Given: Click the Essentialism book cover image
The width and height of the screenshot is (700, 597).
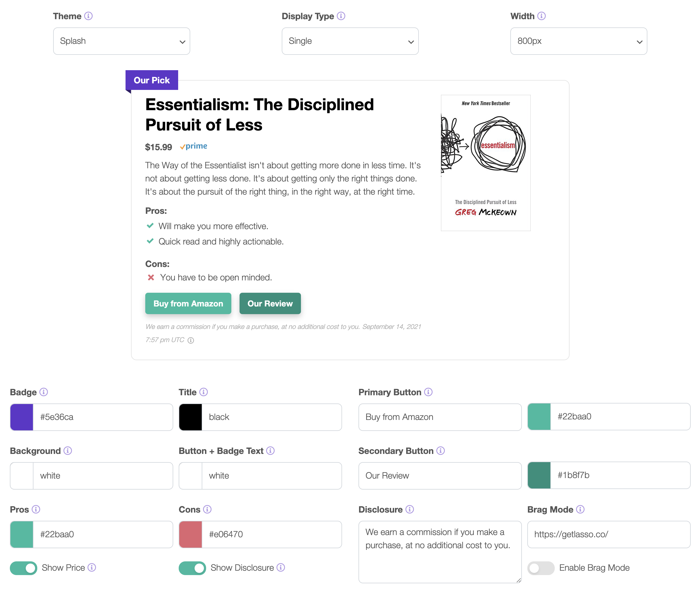Looking at the screenshot, I should (486, 163).
